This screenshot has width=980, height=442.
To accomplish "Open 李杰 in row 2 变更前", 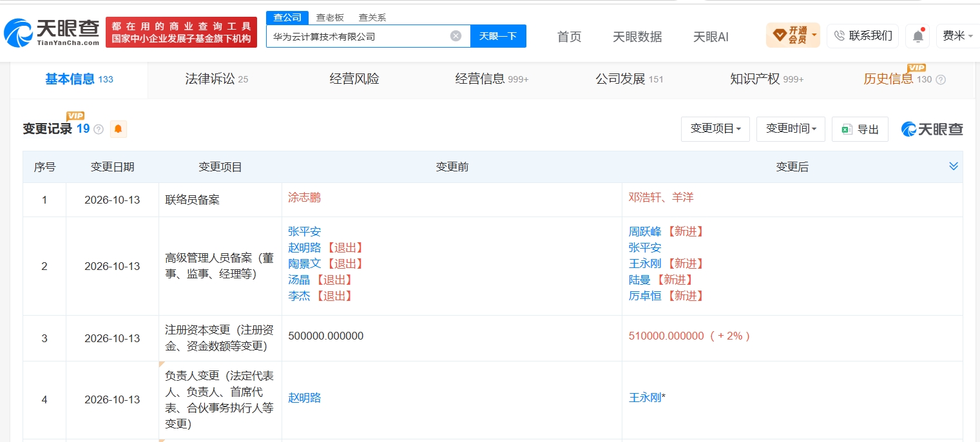I will coord(299,296).
